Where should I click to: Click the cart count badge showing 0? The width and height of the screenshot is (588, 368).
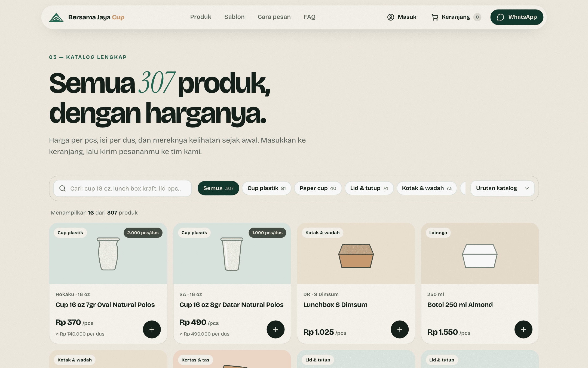pyautogui.click(x=477, y=17)
